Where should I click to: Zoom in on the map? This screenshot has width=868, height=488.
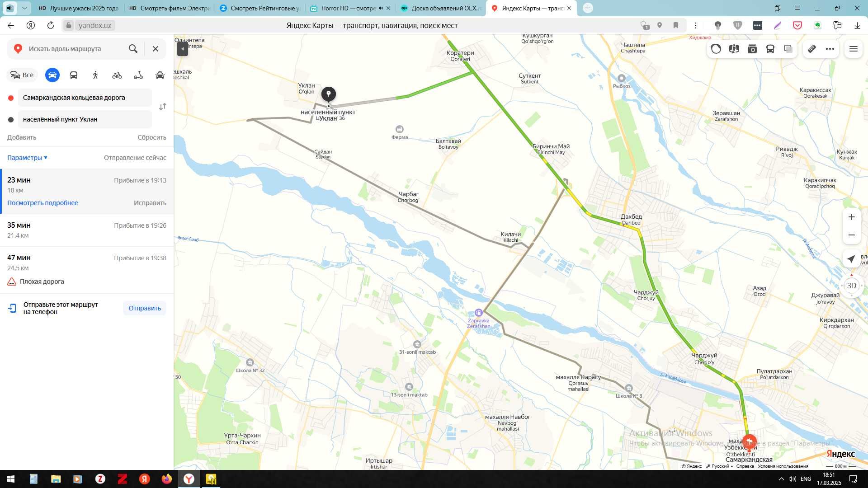click(x=852, y=217)
